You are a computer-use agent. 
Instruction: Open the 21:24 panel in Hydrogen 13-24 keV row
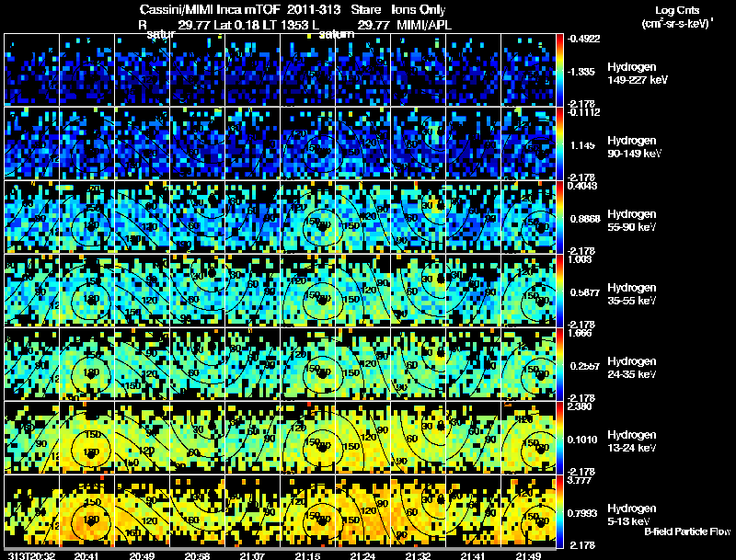pyautogui.click(x=362, y=438)
